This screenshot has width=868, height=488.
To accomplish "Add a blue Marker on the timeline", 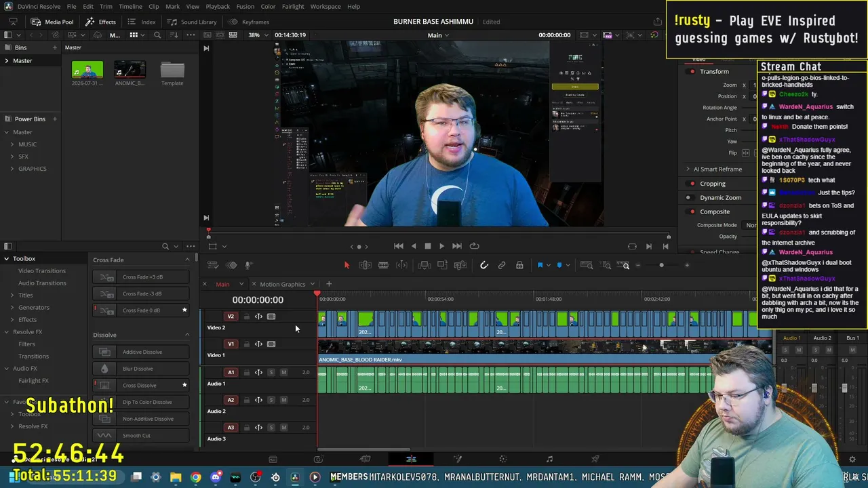I will point(559,266).
